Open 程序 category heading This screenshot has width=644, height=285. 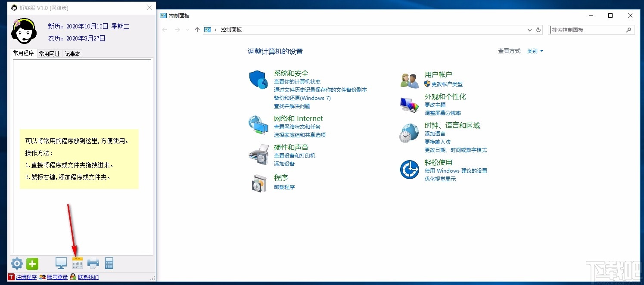tap(281, 177)
